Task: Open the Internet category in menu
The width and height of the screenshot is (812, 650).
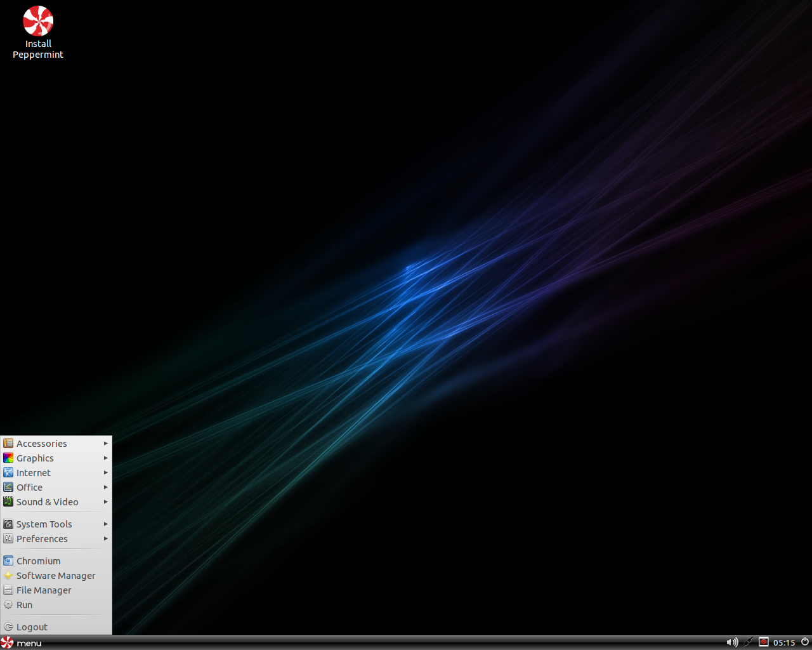Action: 56,473
